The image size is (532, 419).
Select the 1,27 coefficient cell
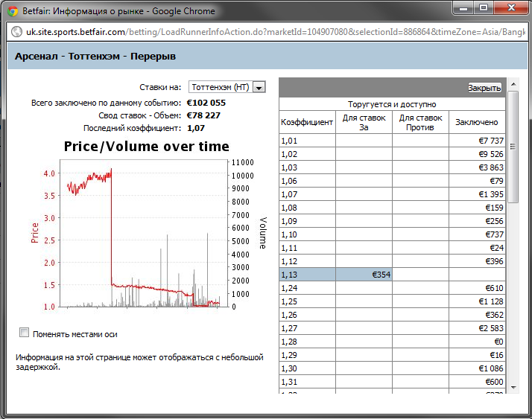(x=308, y=327)
